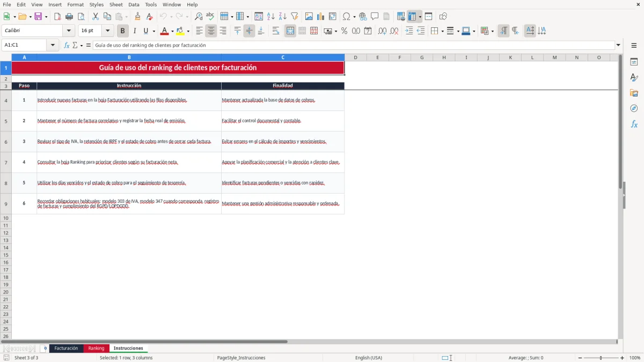Viewport: 644px width, 362px height.
Task: Toggle Center Horizontally alignment
Action: [211, 31]
